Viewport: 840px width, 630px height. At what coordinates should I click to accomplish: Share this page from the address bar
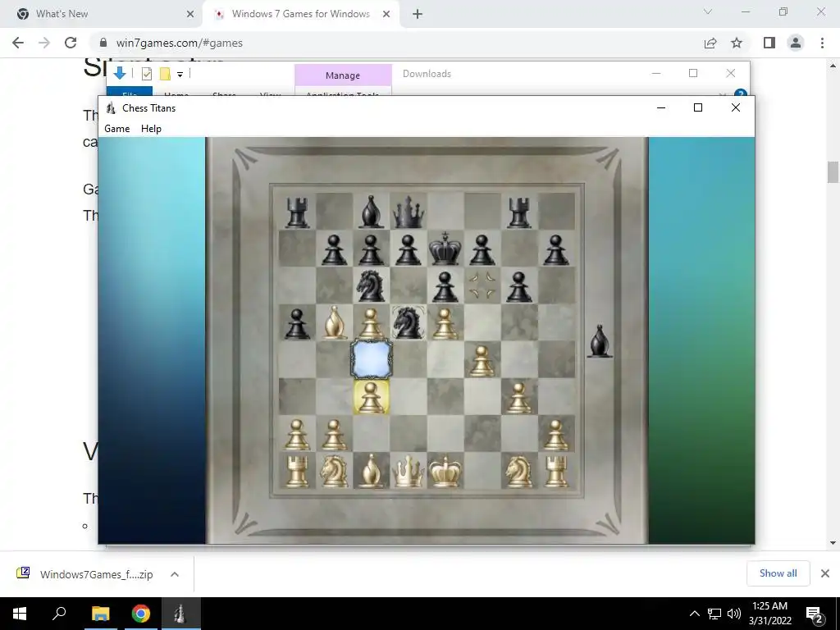pos(710,43)
